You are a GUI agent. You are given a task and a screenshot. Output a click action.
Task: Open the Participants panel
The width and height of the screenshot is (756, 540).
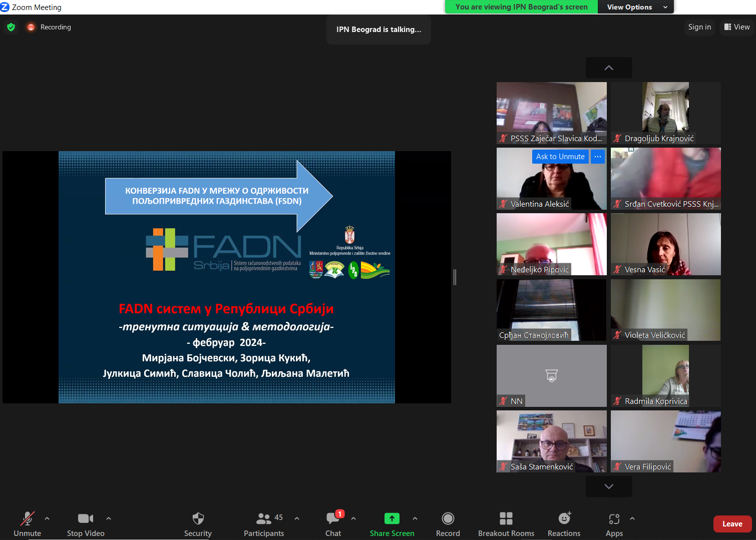[264, 524]
